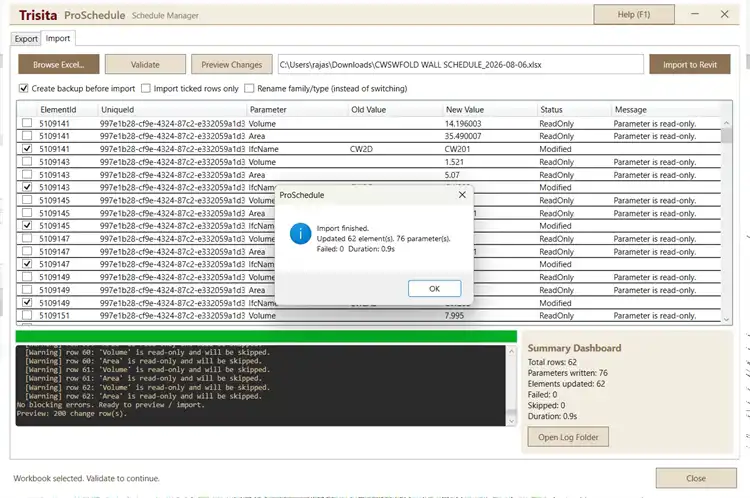Click status bar 'Workbook selected. Validate to continue.'
The width and height of the screenshot is (750, 498).
coord(86,478)
